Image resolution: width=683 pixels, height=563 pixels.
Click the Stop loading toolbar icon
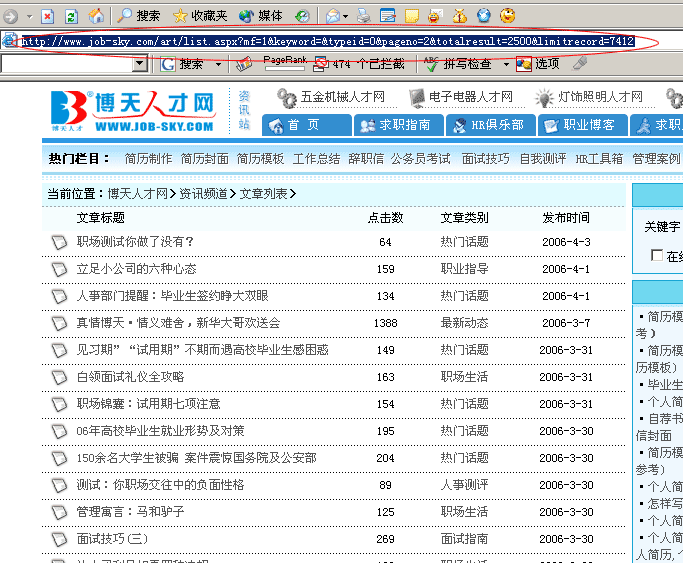point(47,16)
